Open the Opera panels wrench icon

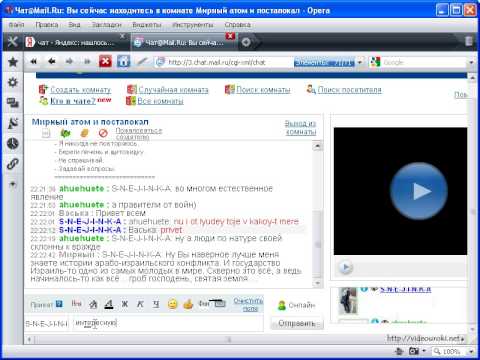click(x=12, y=42)
